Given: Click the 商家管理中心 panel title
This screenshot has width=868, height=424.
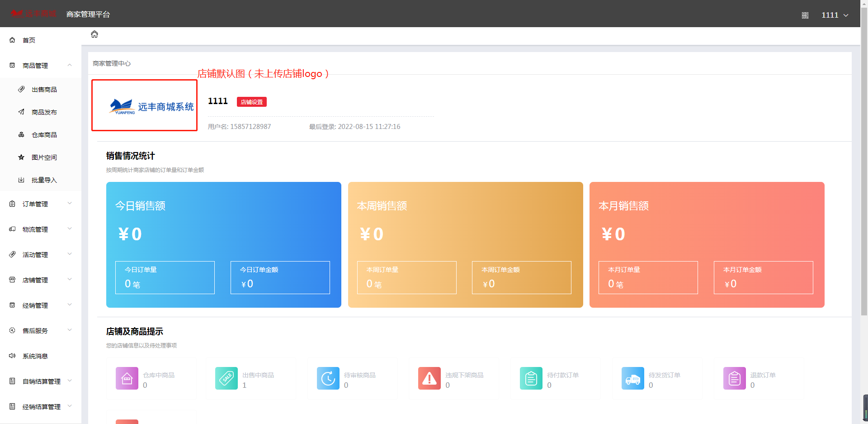Looking at the screenshot, I should click(112, 63).
